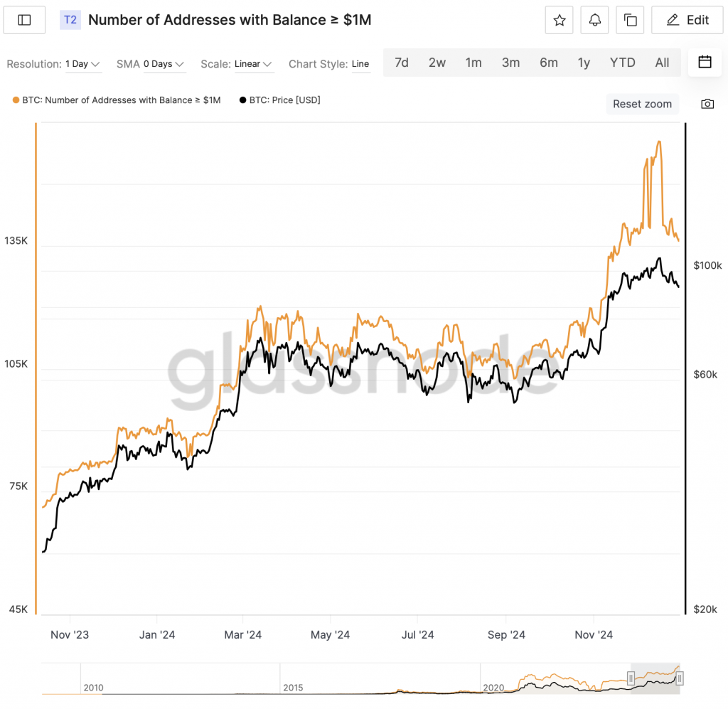The height and width of the screenshot is (709, 728).
Task: Select the 7d time range
Action: [x=402, y=63]
